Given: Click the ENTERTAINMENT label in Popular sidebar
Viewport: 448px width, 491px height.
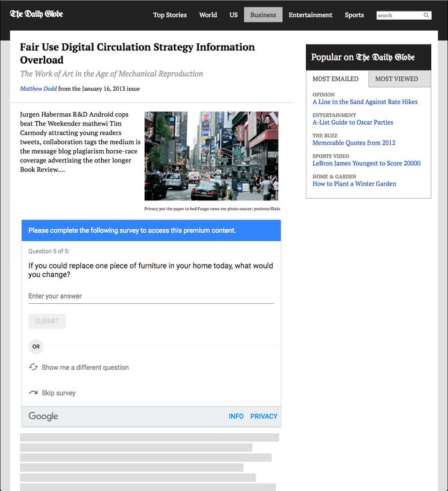Looking at the screenshot, I should (x=334, y=115).
